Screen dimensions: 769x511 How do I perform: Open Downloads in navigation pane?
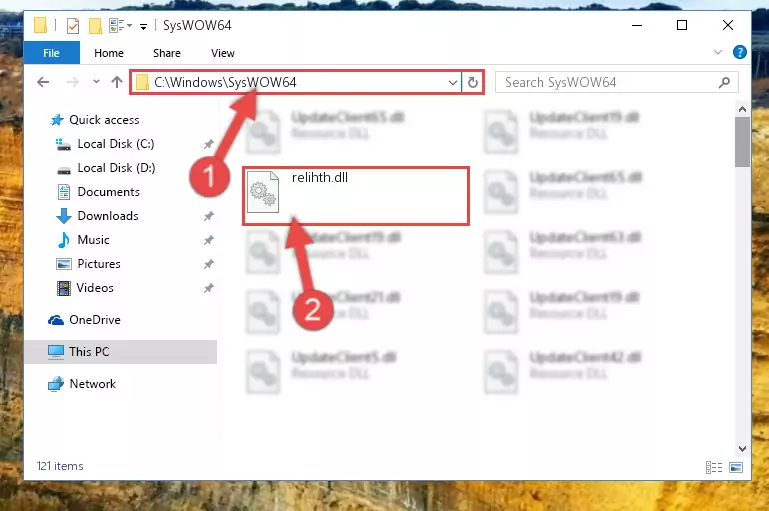pyautogui.click(x=108, y=216)
